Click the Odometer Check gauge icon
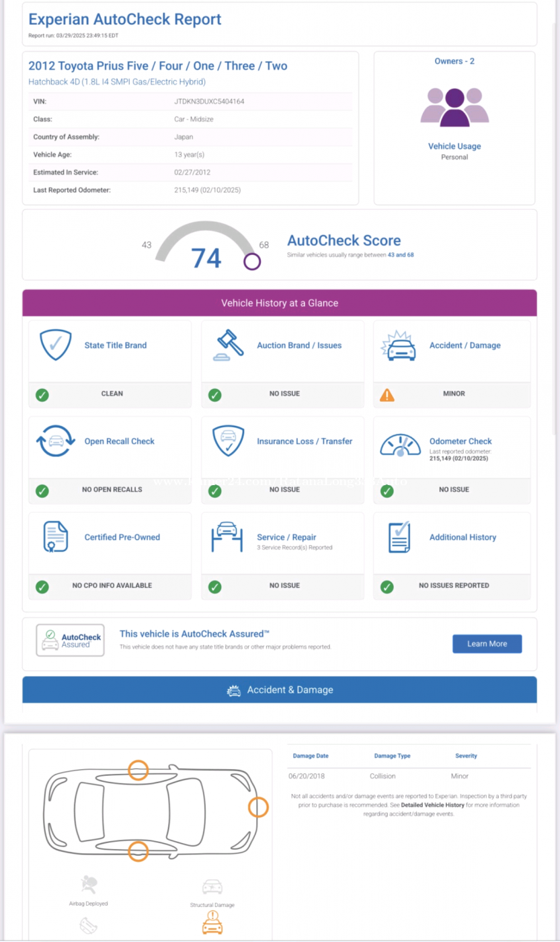Screen dimensions: 560x942 401,444
